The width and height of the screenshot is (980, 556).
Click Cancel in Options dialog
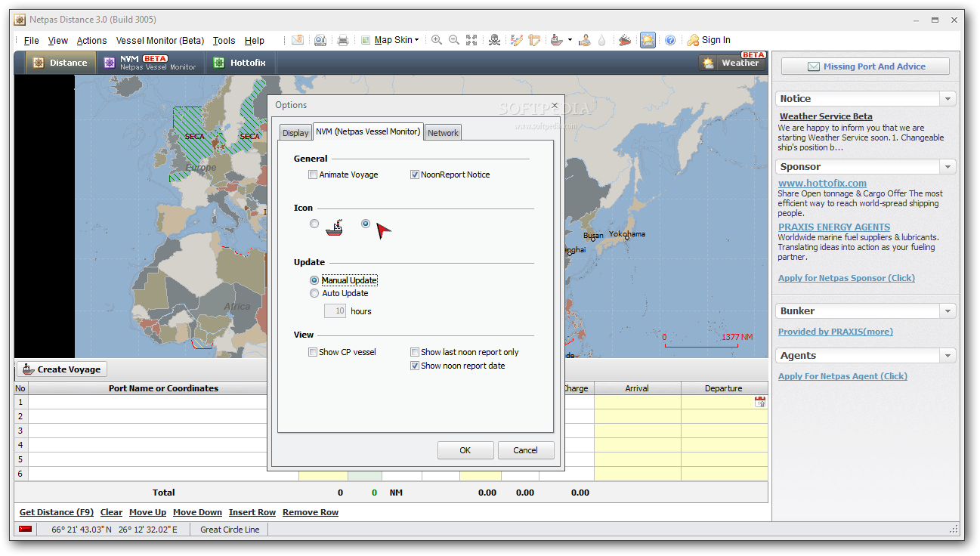coord(526,450)
